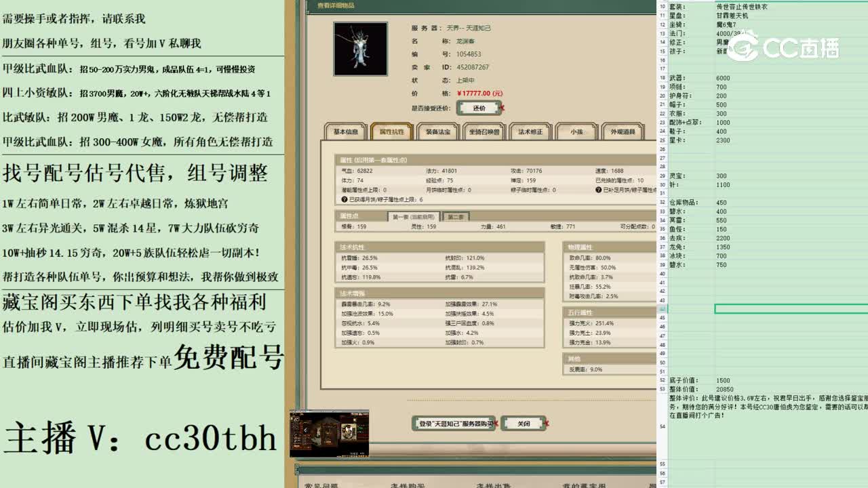Open the 法术修正 tab

point(530,131)
